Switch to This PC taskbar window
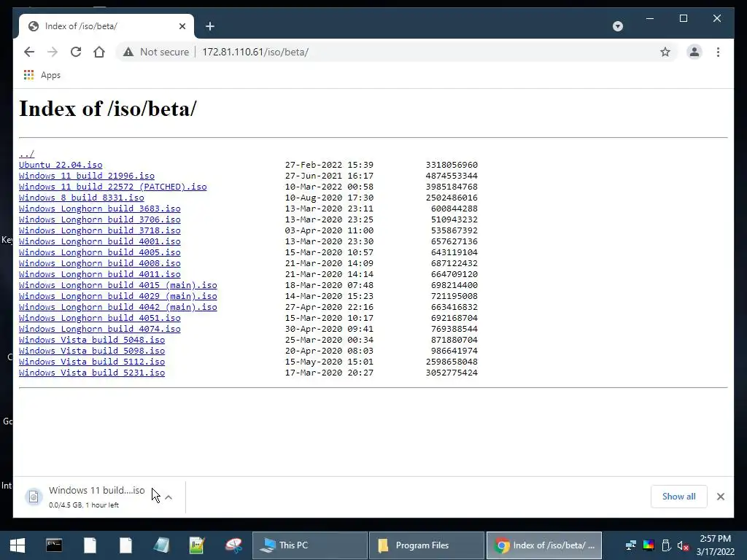 coord(309,545)
